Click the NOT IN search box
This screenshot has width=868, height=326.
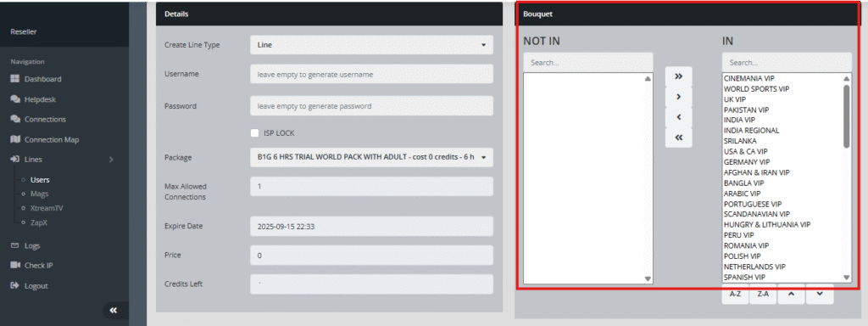tap(588, 63)
